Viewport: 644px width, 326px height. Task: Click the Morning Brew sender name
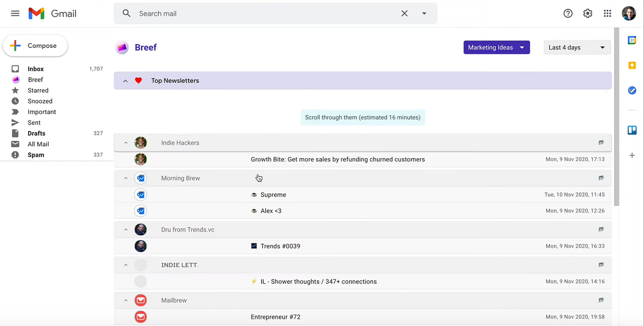click(x=180, y=178)
